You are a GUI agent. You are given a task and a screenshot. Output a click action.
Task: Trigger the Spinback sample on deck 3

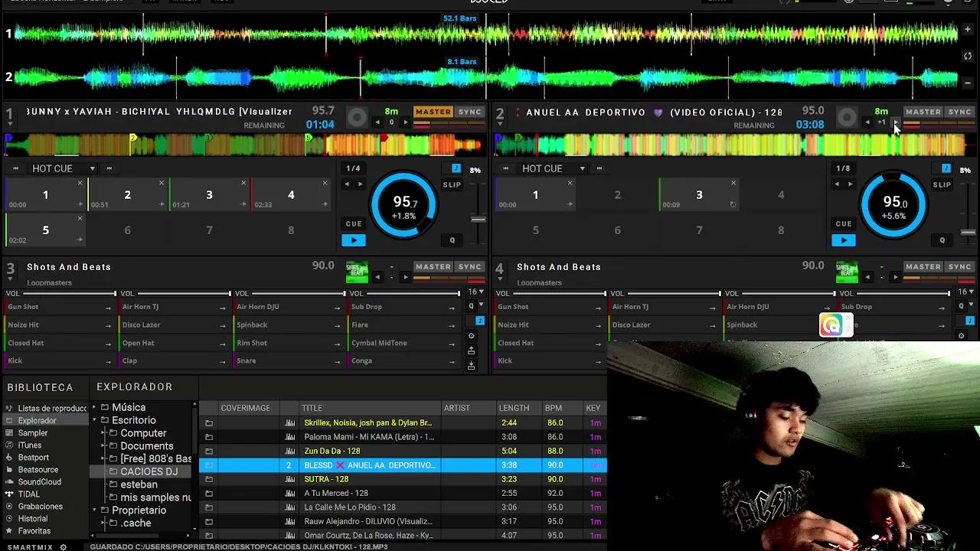(x=288, y=325)
